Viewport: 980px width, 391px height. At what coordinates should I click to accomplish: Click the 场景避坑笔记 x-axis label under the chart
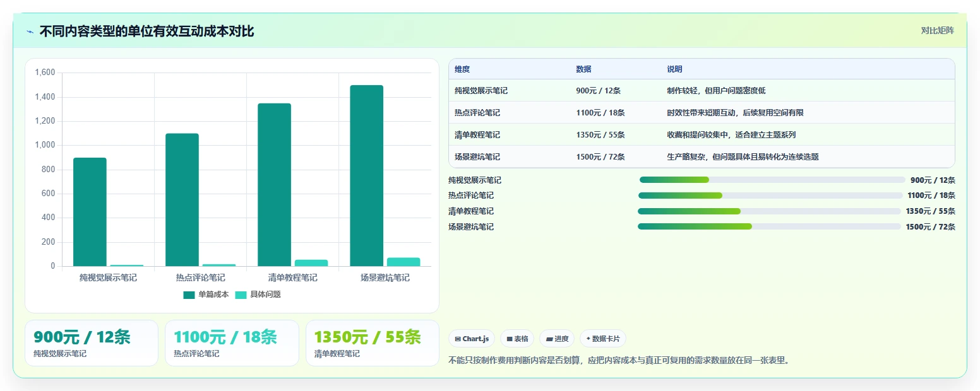pos(385,277)
